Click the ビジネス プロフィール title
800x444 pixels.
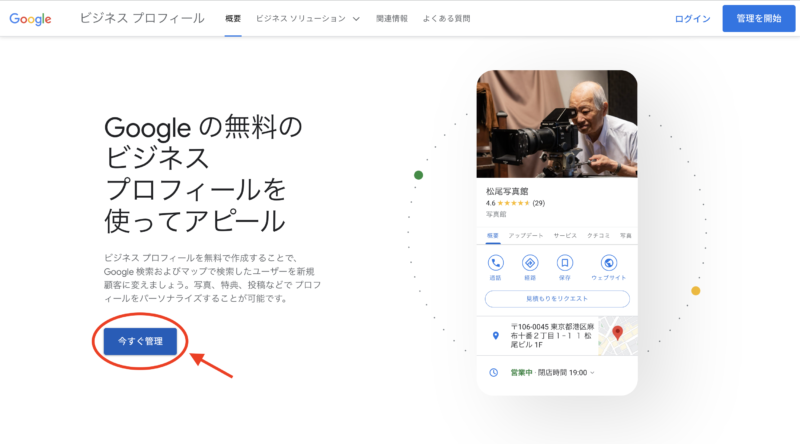coord(142,18)
